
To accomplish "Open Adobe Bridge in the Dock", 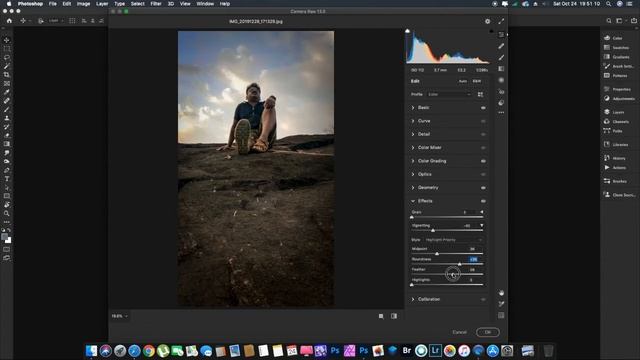I will pyautogui.click(x=407, y=351).
